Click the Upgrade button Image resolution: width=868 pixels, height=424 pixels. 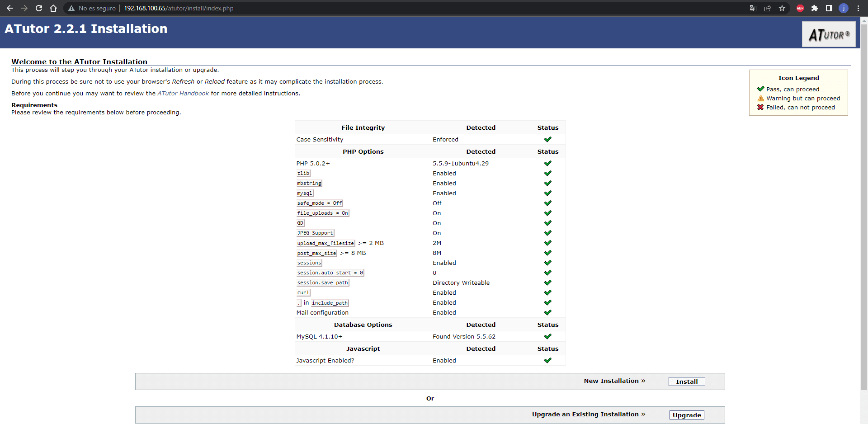686,415
